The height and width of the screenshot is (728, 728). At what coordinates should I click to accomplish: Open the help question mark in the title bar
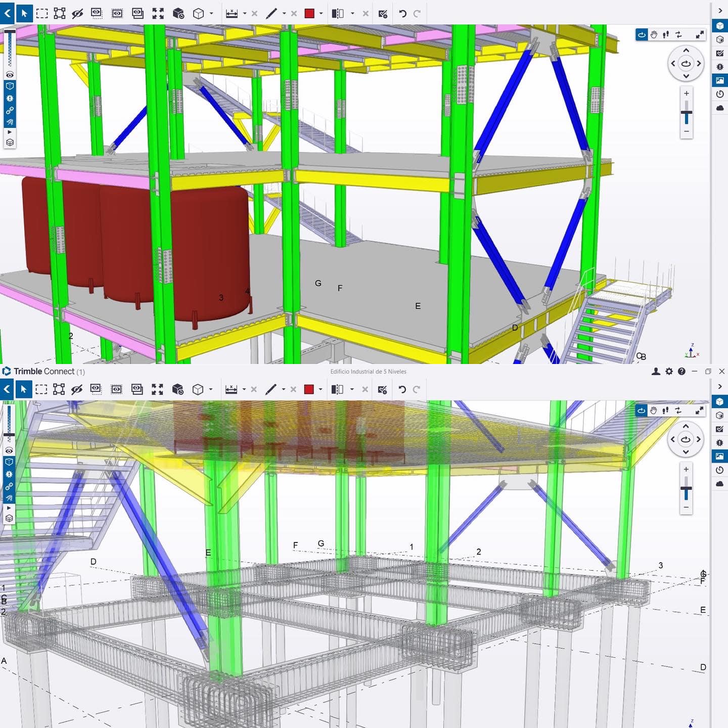pos(681,372)
